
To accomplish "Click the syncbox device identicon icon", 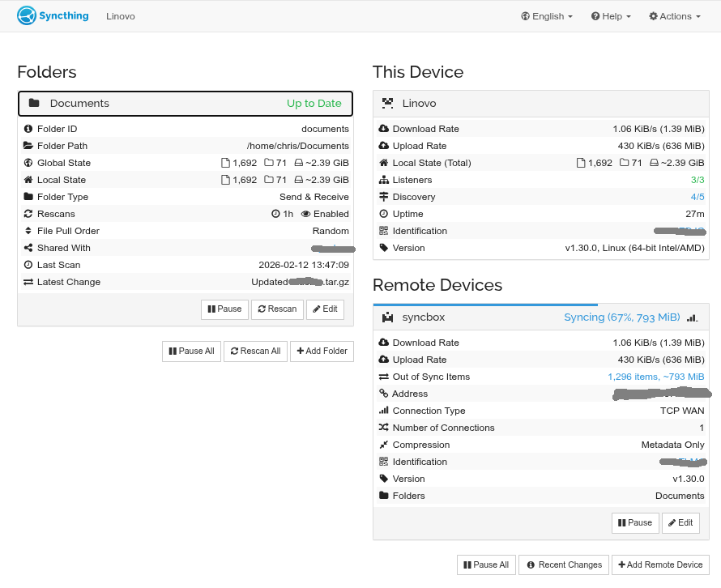I will pos(387,317).
